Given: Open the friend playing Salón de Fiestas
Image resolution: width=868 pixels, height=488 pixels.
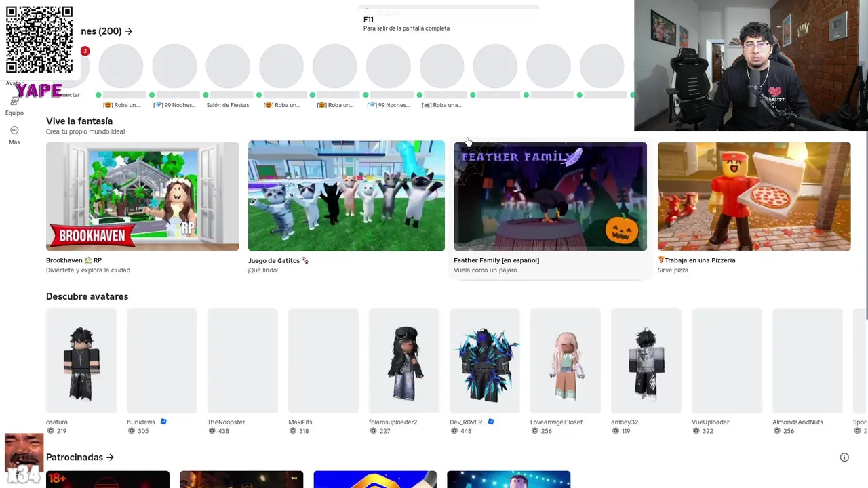Looking at the screenshot, I should coord(228,66).
